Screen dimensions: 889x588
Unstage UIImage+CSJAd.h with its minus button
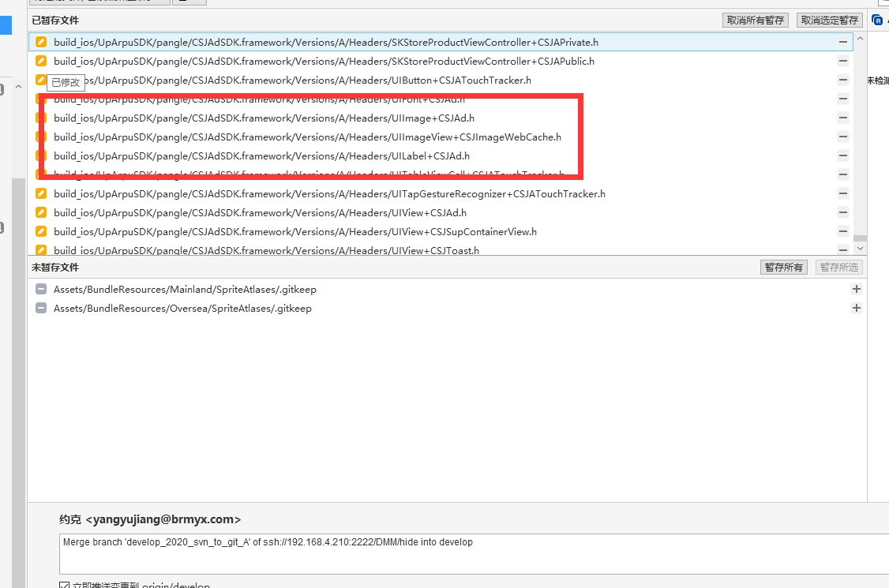tap(843, 118)
